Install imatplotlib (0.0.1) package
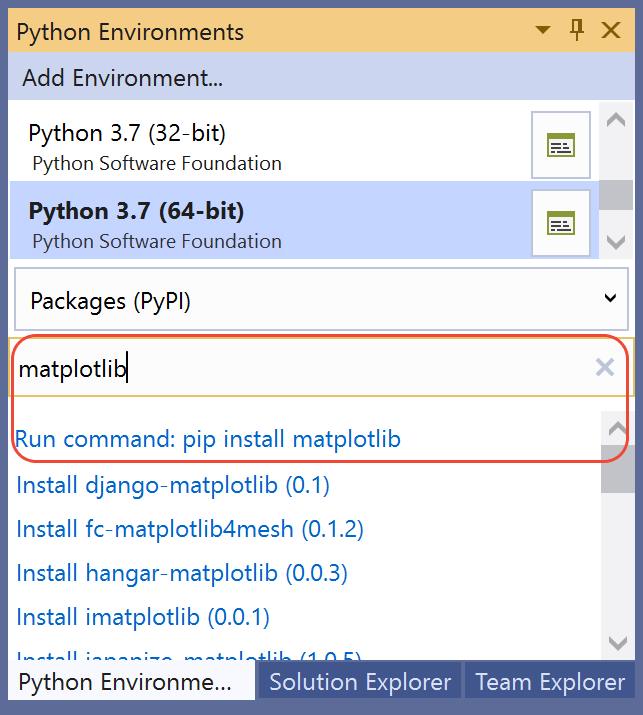This screenshot has height=715, width=643. click(143, 617)
